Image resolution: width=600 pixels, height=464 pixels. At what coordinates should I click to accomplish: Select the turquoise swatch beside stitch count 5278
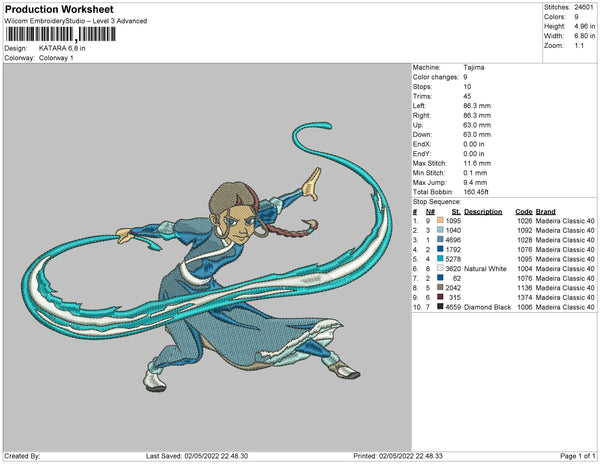coord(440,259)
